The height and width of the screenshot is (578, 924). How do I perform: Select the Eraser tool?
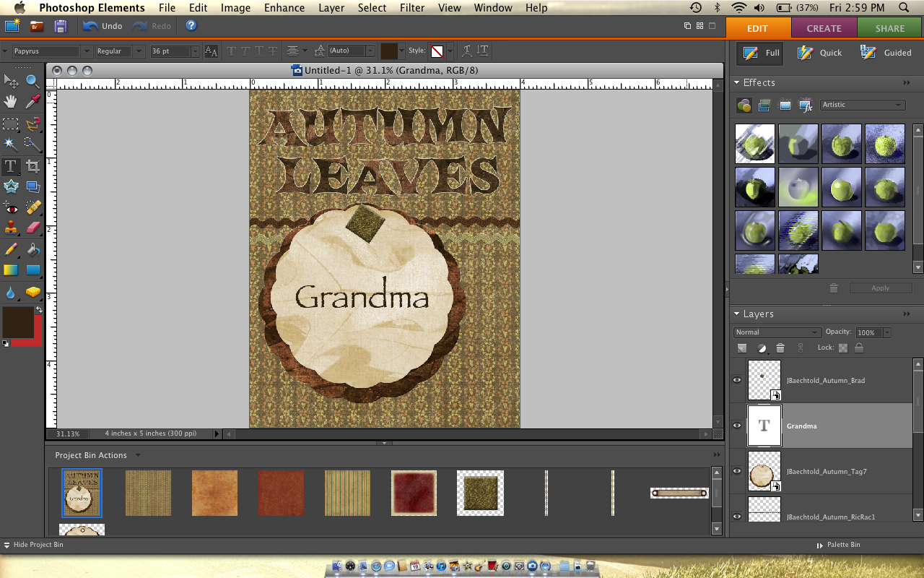coord(33,228)
